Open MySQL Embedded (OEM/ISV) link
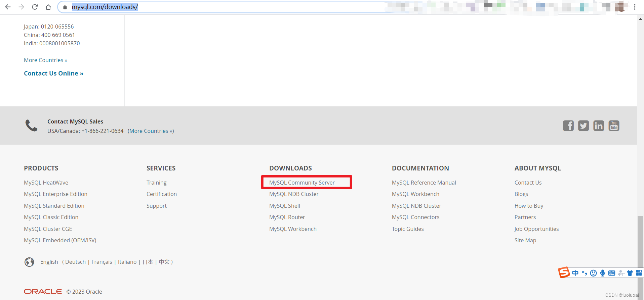This screenshot has height=300, width=644. pos(60,240)
